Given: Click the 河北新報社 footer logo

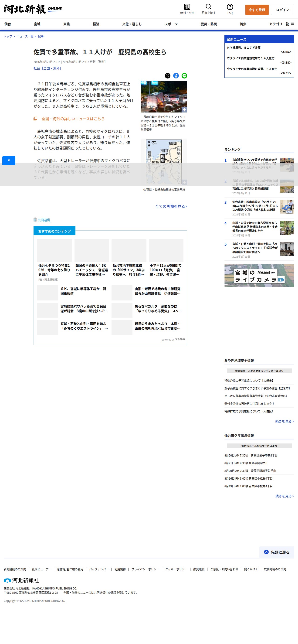Looking at the screenshot, I should point(21,580).
